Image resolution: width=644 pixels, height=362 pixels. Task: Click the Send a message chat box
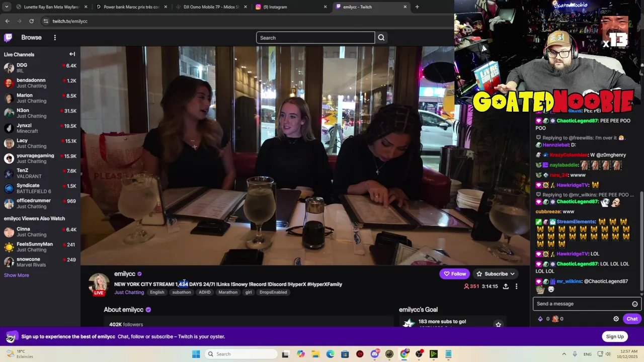click(x=586, y=304)
